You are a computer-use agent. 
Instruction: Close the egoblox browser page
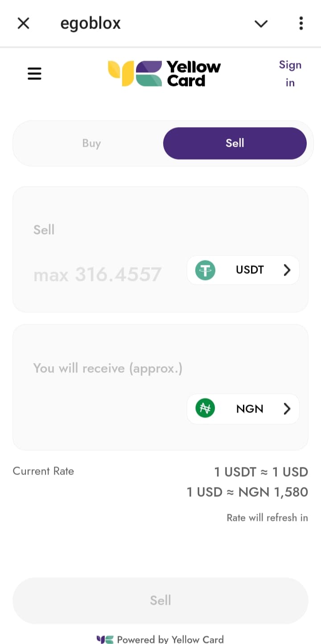(23, 23)
